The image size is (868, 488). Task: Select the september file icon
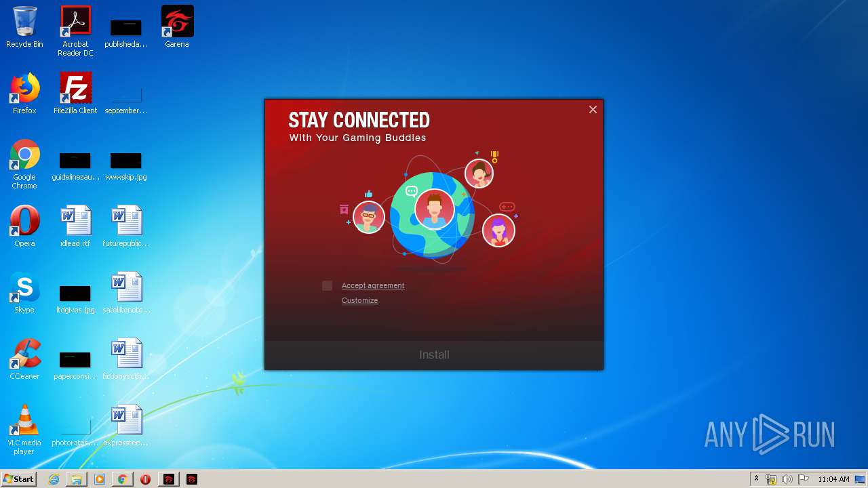click(x=126, y=100)
